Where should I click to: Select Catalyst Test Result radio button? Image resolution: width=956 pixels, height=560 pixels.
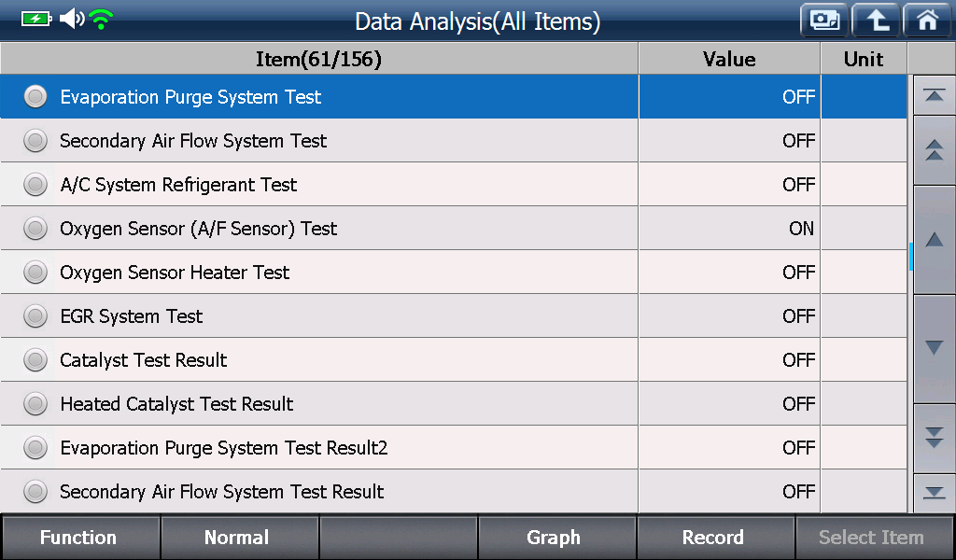(x=35, y=360)
